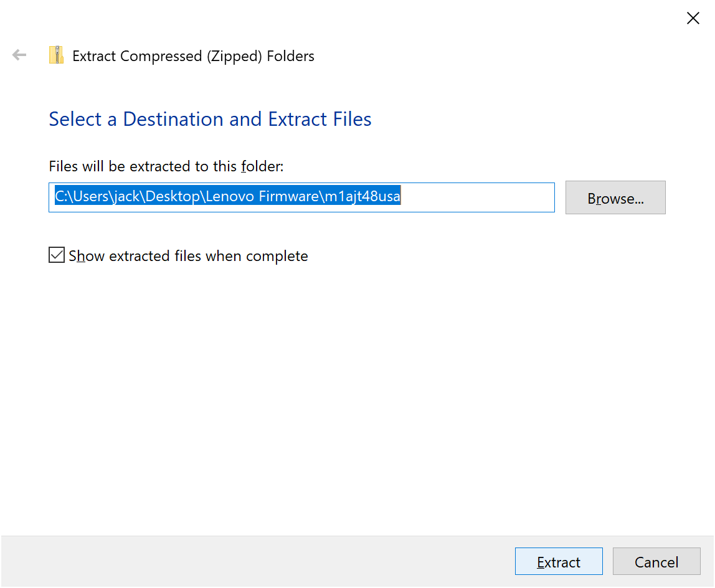Screen dimensions: 715x588
Task: Disable showing extracted files after extraction
Action: 56,255
